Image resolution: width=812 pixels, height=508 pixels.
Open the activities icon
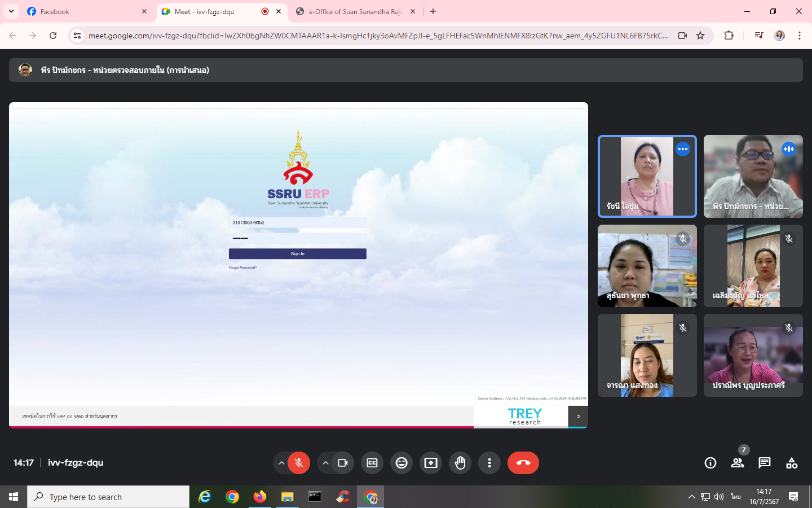tap(792, 463)
